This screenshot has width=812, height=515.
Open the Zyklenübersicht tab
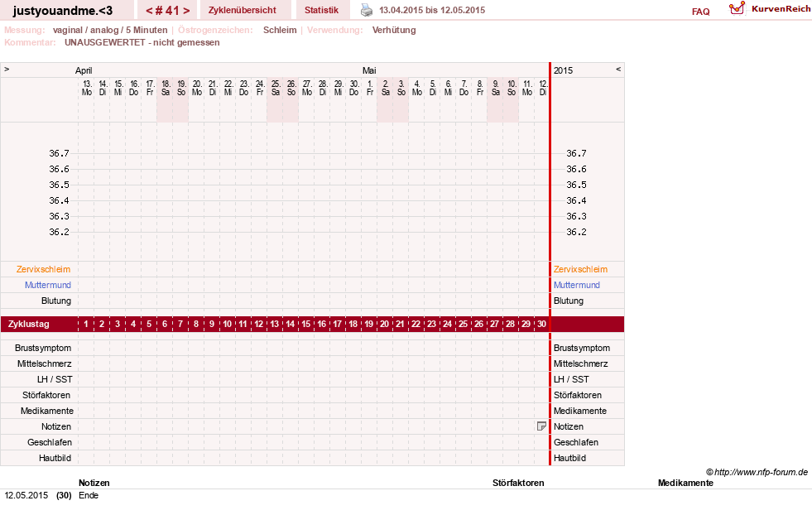pyautogui.click(x=243, y=10)
